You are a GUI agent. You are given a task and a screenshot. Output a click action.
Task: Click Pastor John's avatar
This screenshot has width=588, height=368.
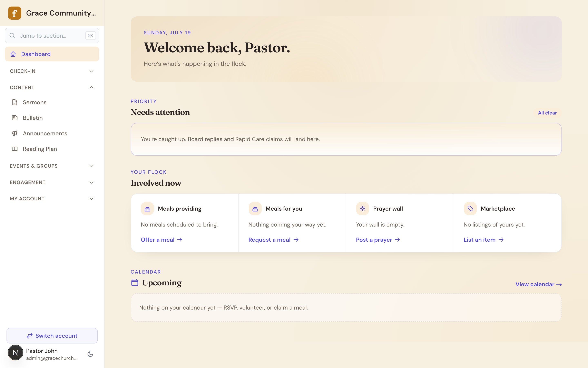pos(15,352)
